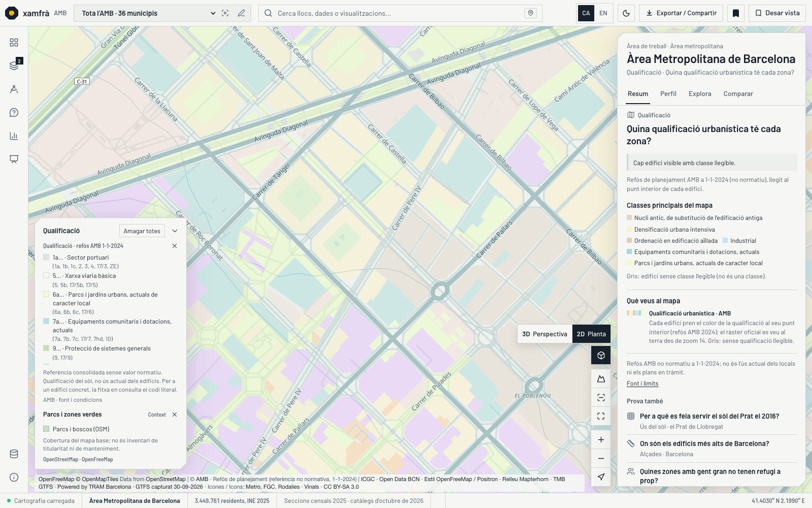
Task: Toggle the 3D buildings cube button
Action: 601,355
